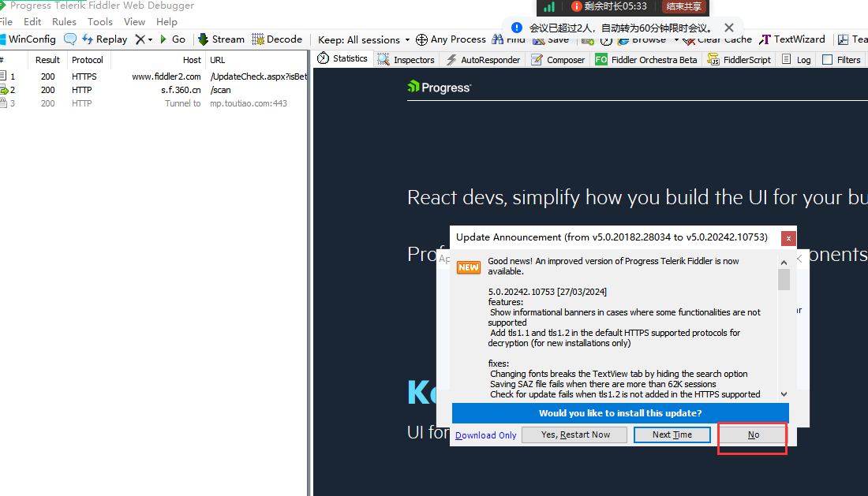The image size is (868, 496).
Task: Open the File menu
Action: coord(6,21)
